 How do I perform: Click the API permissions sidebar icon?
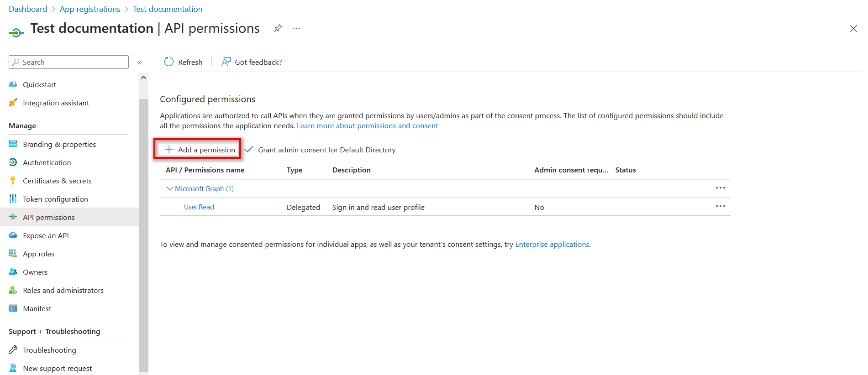[13, 217]
